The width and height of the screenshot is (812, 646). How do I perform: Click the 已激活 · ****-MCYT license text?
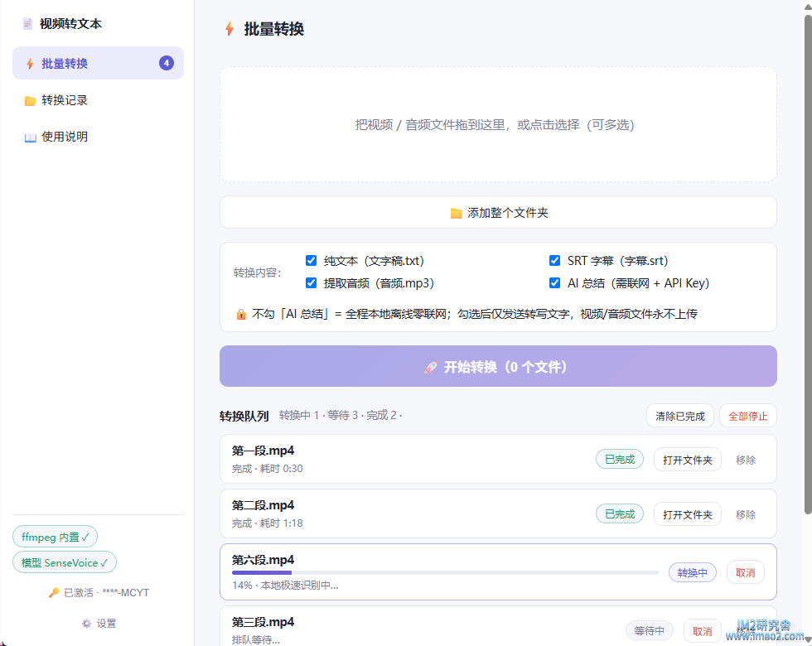click(x=106, y=593)
